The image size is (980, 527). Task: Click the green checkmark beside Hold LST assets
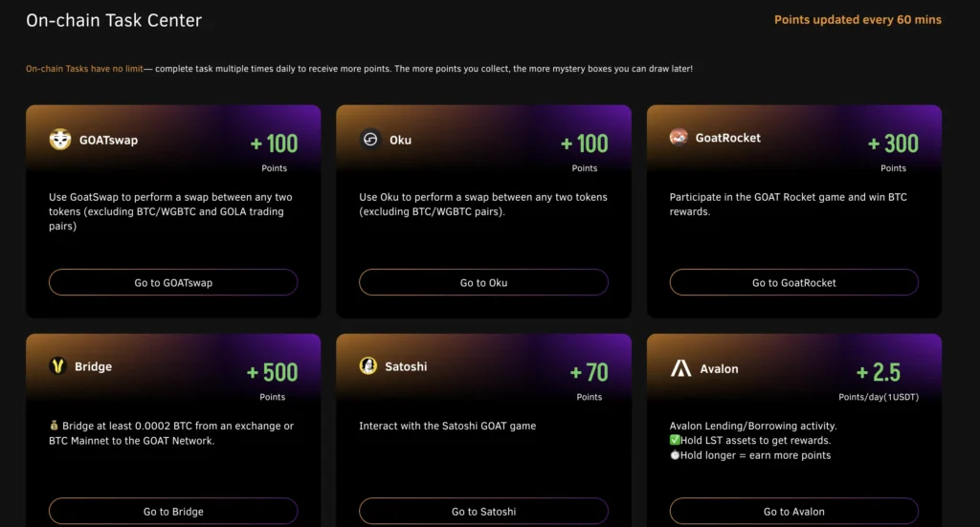[x=675, y=440]
